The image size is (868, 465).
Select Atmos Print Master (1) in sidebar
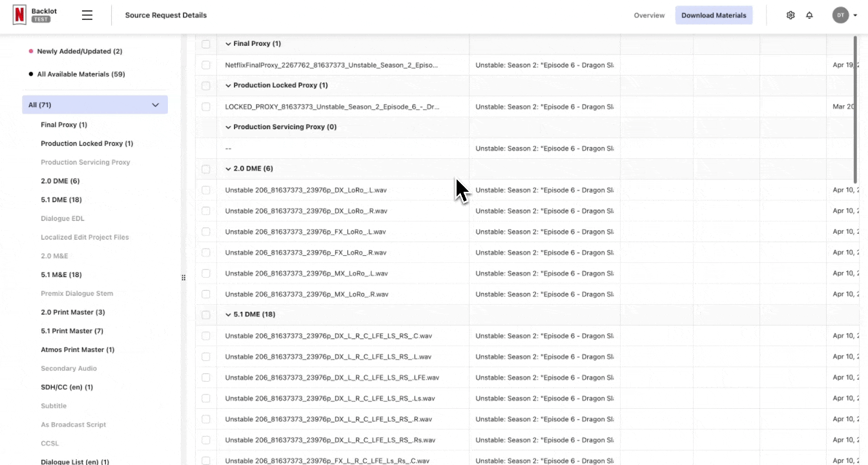pos(77,349)
